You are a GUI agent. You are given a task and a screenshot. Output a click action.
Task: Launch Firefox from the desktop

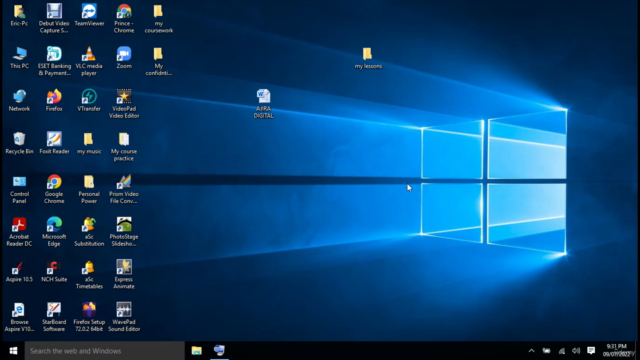(54, 101)
